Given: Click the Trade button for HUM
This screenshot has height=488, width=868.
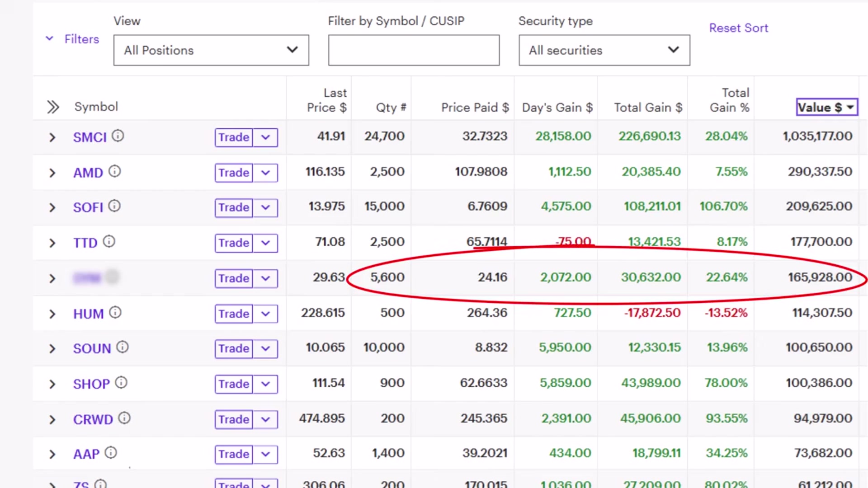Looking at the screenshot, I should click(234, 314).
